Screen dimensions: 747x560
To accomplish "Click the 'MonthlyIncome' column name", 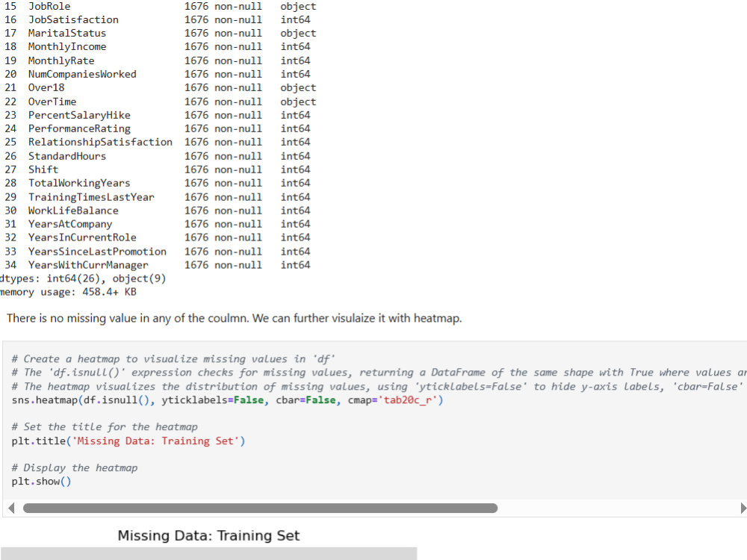I will (x=67, y=46).
